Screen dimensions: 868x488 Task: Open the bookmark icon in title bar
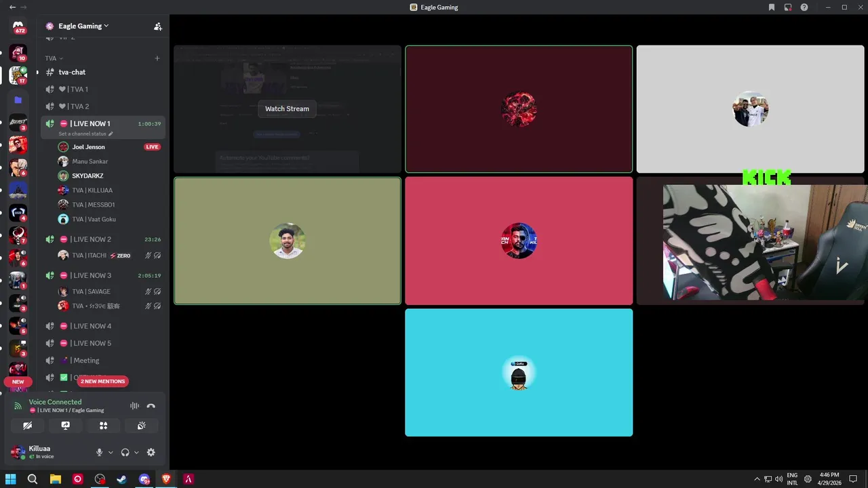[772, 7]
